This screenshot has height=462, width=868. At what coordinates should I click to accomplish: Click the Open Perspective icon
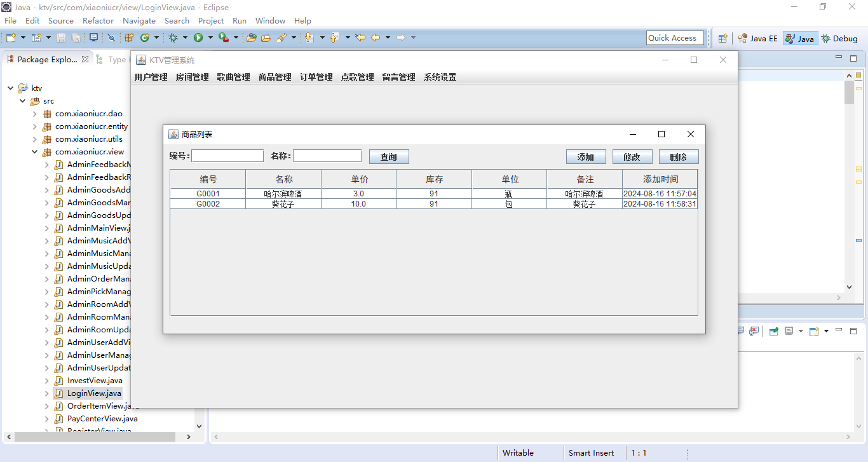click(x=723, y=38)
